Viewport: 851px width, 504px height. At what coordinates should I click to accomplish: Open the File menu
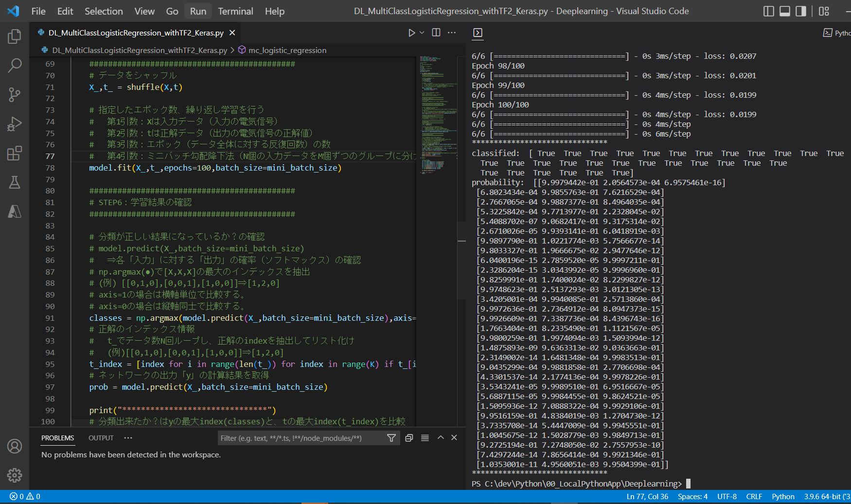click(38, 11)
